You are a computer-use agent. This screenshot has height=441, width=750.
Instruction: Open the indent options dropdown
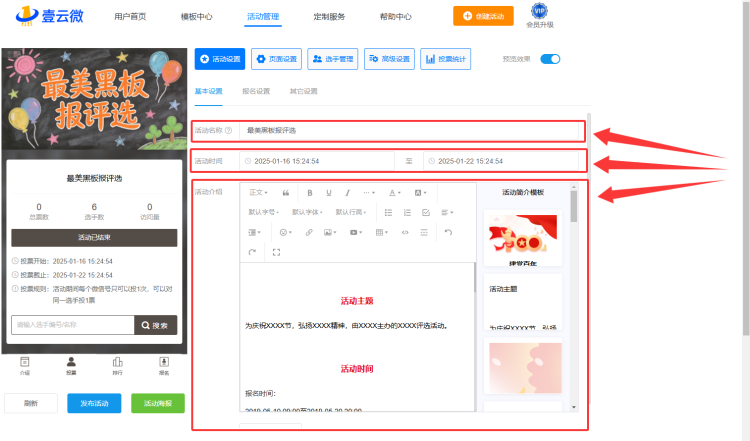[254, 232]
